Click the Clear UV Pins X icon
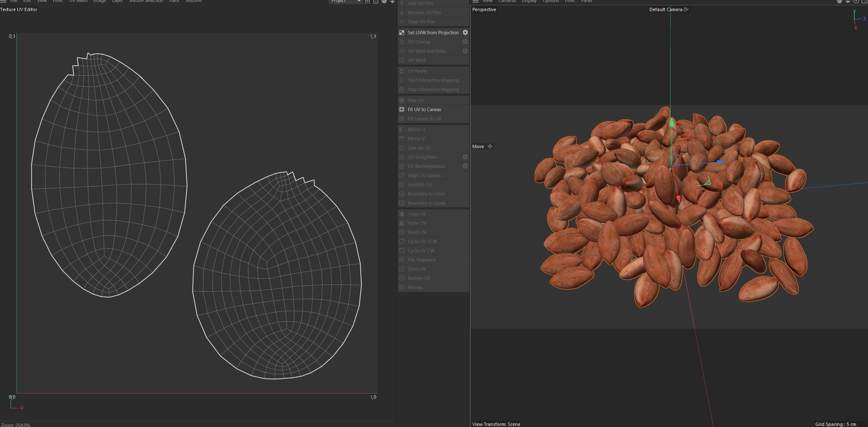Viewport: 868px width, 427px height. [x=402, y=21]
